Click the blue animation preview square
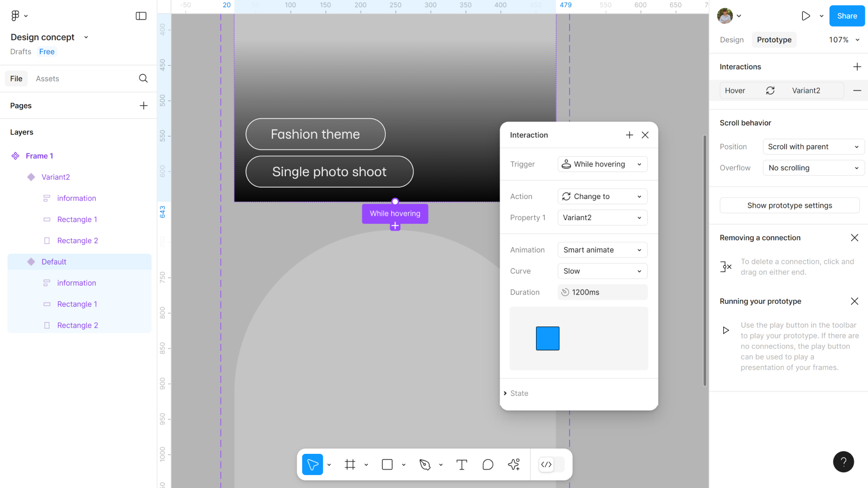Image resolution: width=868 pixels, height=488 pixels. pyautogui.click(x=547, y=338)
